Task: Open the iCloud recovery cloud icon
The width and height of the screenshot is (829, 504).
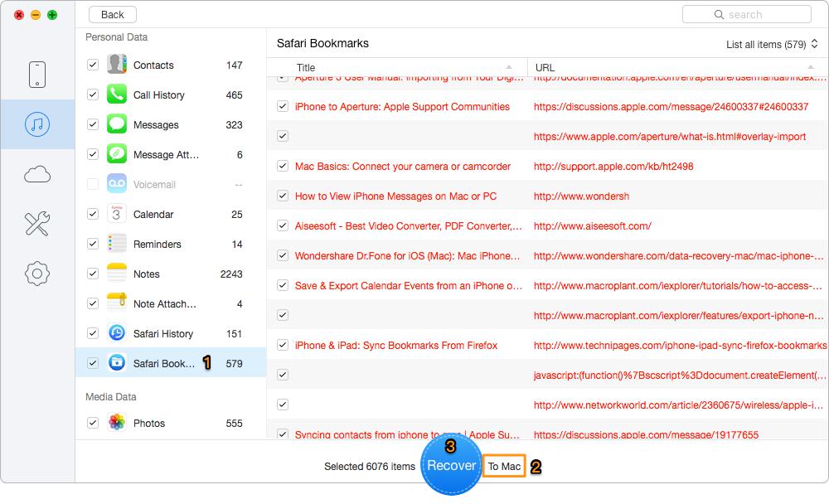Action: tap(37, 174)
